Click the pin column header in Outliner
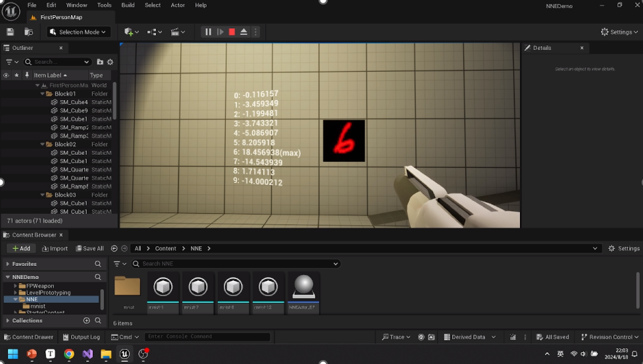643x364 pixels. pos(27,76)
